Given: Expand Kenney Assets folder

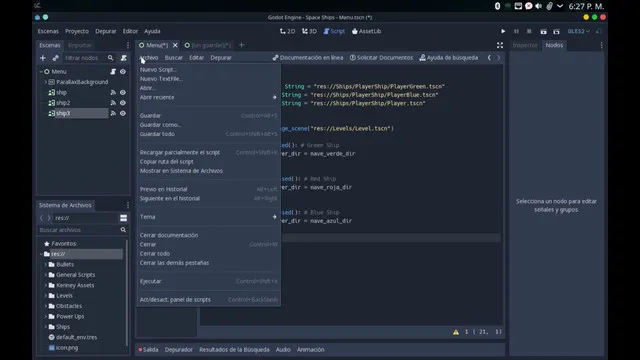Looking at the screenshot, I should click(x=46, y=285).
